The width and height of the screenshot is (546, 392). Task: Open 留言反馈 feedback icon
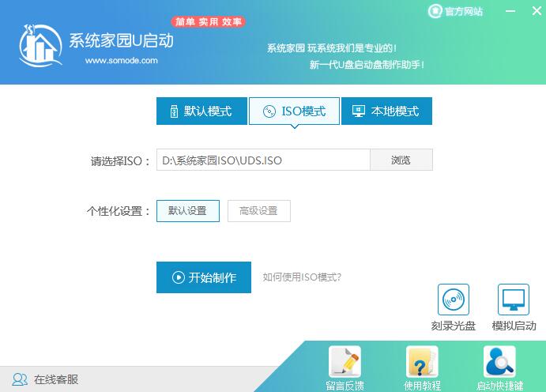point(345,361)
